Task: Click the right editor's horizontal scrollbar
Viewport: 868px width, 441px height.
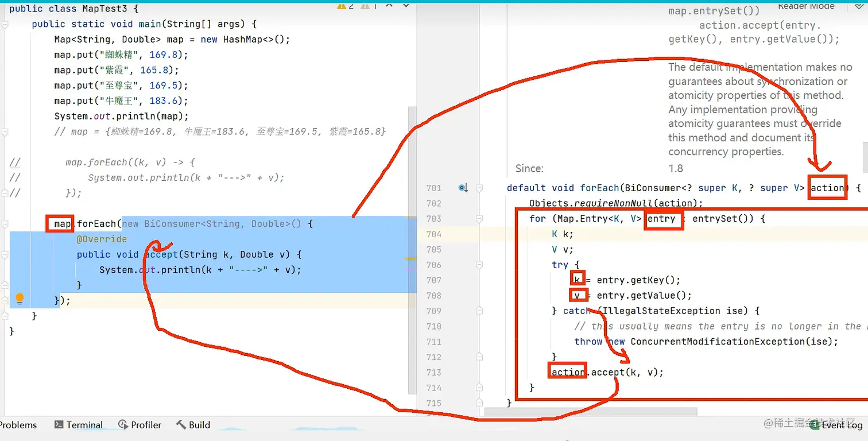Action: (591, 411)
